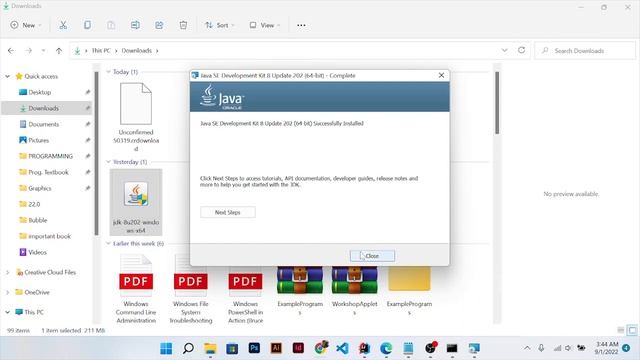Expand Creative Cloud Files node

(x=7, y=272)
